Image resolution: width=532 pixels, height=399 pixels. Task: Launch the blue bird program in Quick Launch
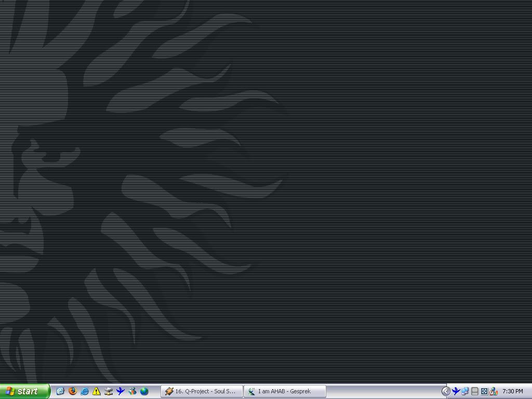coord(120,391)
